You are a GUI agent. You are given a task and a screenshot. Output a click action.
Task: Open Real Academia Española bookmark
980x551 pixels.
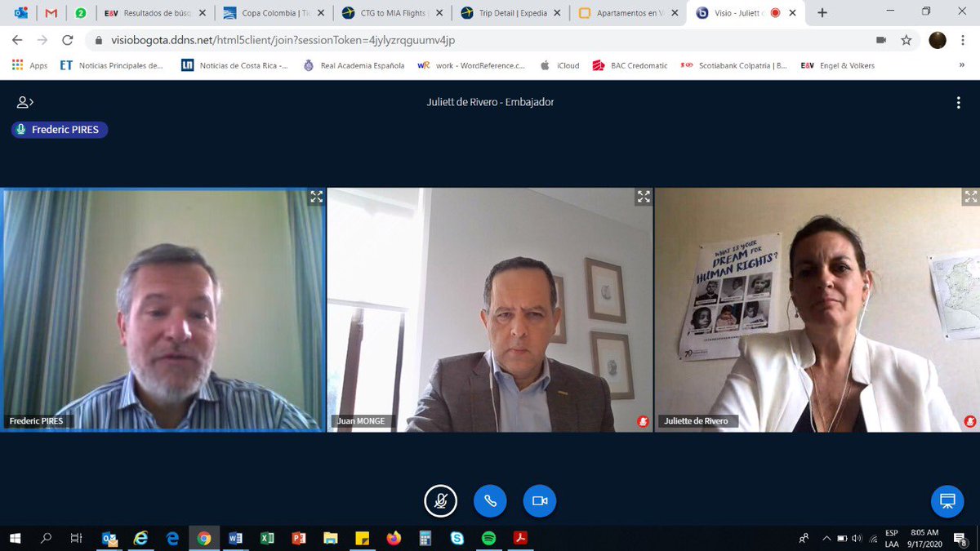tap(353, 65)
